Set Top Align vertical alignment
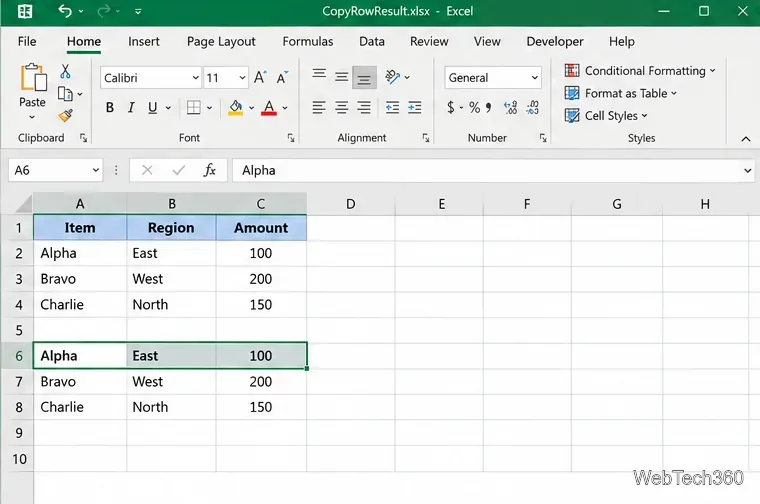The width and height of the screenshot is (760, 504). 319,74
